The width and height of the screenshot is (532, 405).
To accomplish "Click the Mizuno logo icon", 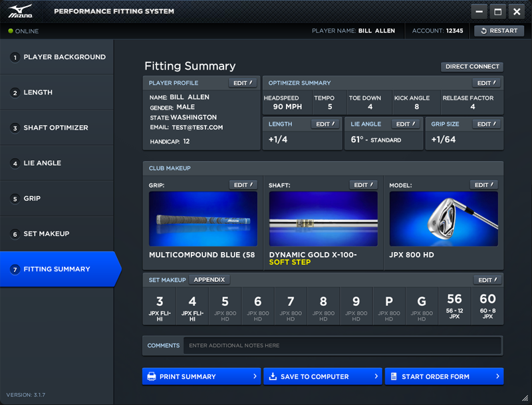I will pyautogui.click(x=21, y=11).
